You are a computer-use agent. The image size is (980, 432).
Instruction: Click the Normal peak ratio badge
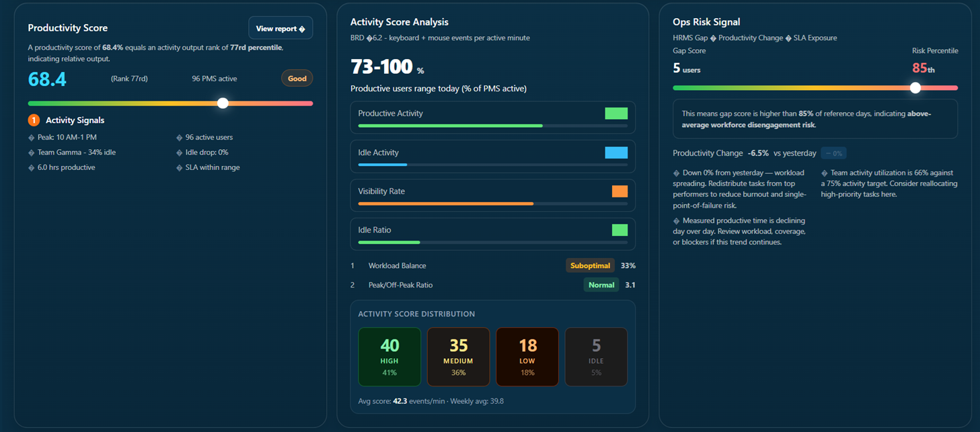(x=601, y=285)
